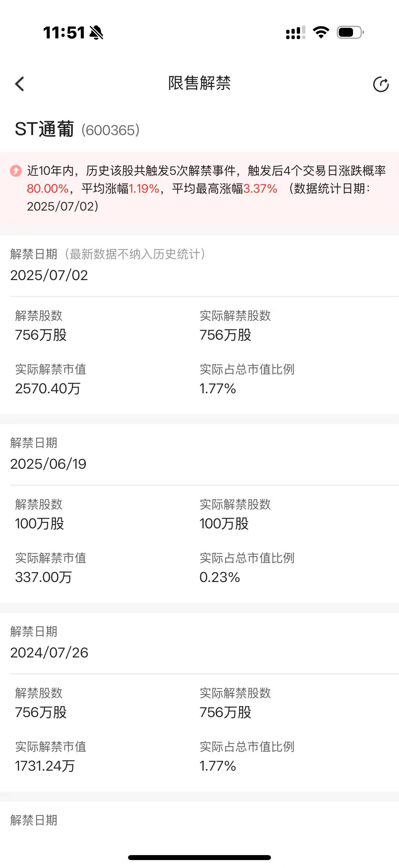
Task: Open the 2025/07/02 unlock date entry
Action: pyautogui.click(x=49, y=275)
